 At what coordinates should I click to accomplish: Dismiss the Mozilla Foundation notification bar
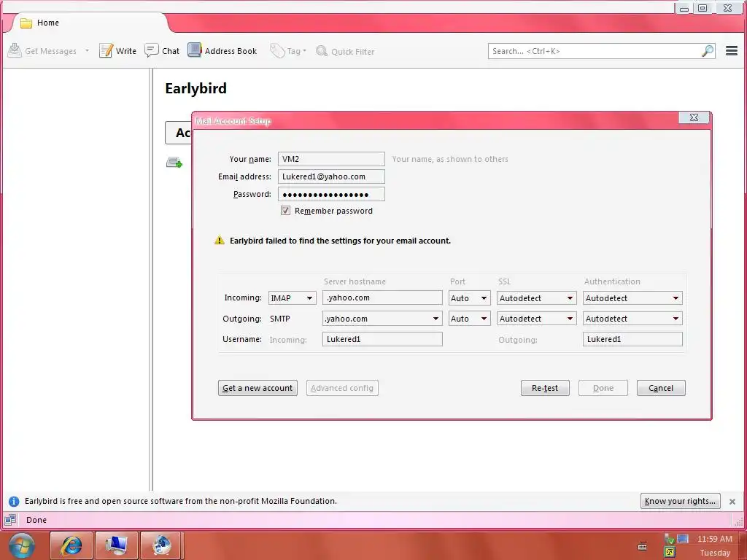(732, 502)
